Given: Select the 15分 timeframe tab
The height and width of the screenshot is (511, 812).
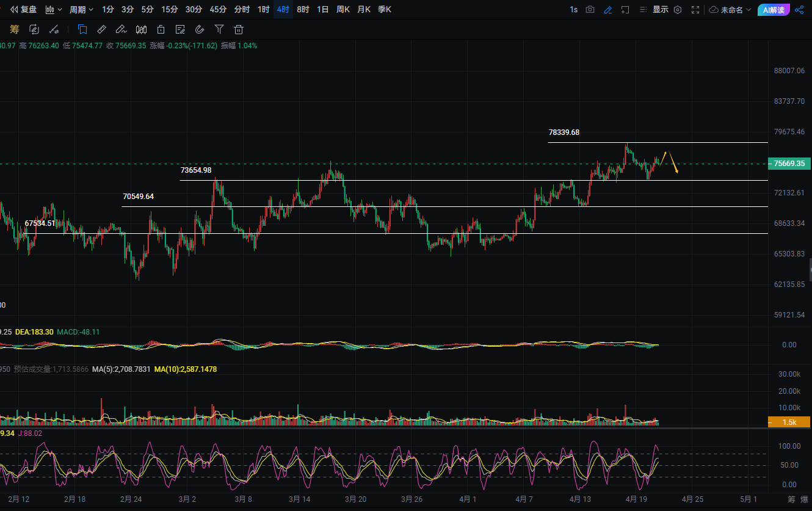Looking at the screenshot, I should [170, 10].
